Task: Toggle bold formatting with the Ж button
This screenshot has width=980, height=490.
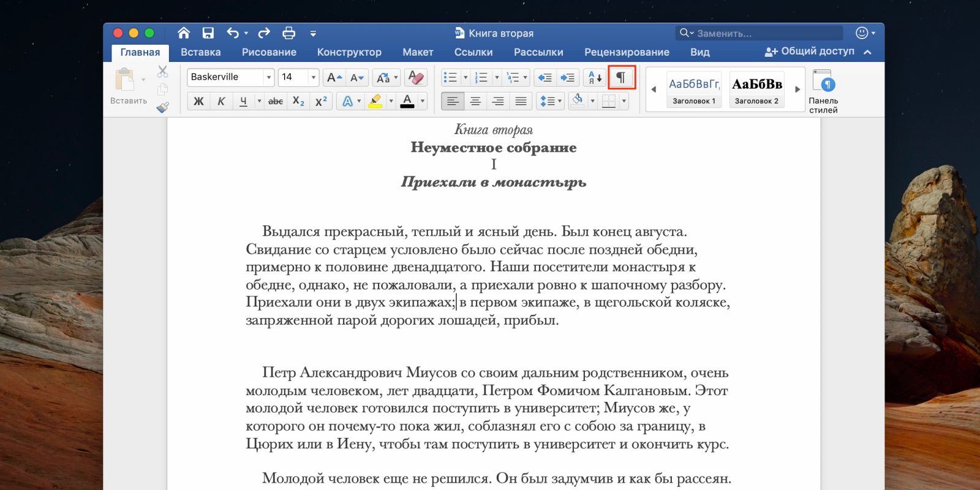Action: (x=198, y=101)
